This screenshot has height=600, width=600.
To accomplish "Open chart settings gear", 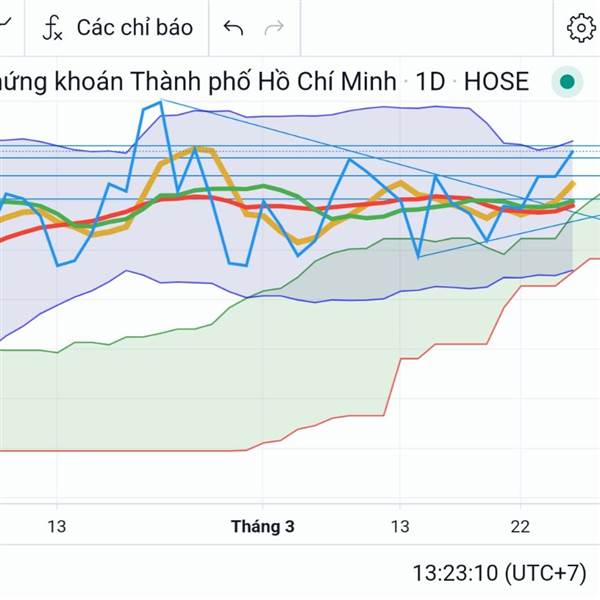I will click(x=581, y=28).
